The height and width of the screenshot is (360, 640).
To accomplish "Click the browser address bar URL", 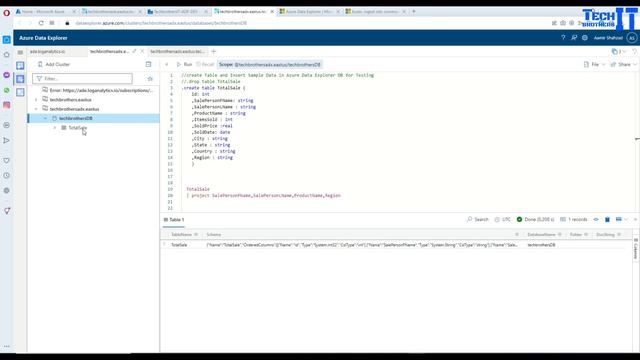I will 161,23.
